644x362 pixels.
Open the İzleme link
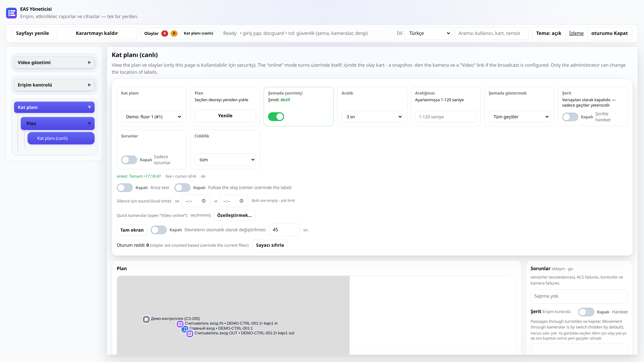click(x=576, y=33)
